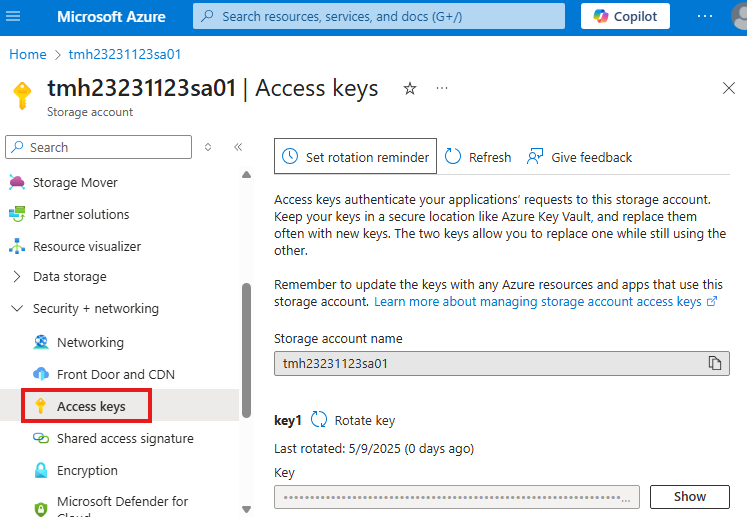Open Partner solutions
The width and height of the screenshot is (747, 518).
[x=81, y=214]
